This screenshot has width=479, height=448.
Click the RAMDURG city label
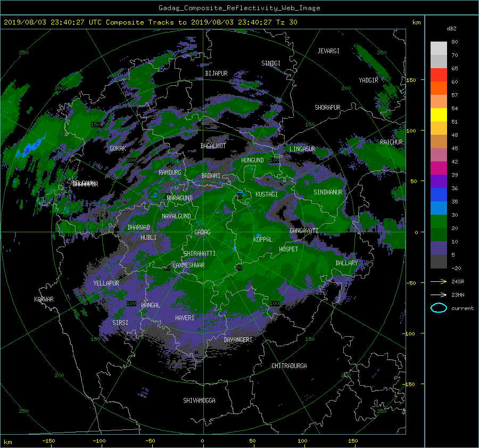170,173
